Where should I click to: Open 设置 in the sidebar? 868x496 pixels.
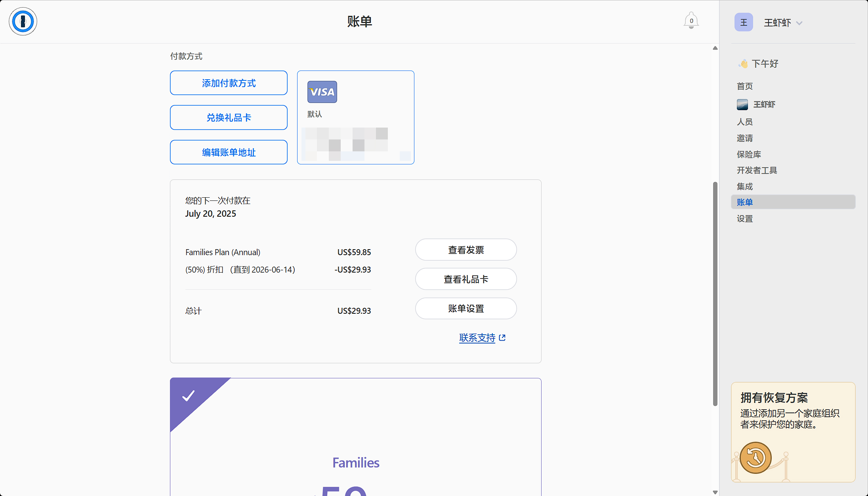click(745, 218)
